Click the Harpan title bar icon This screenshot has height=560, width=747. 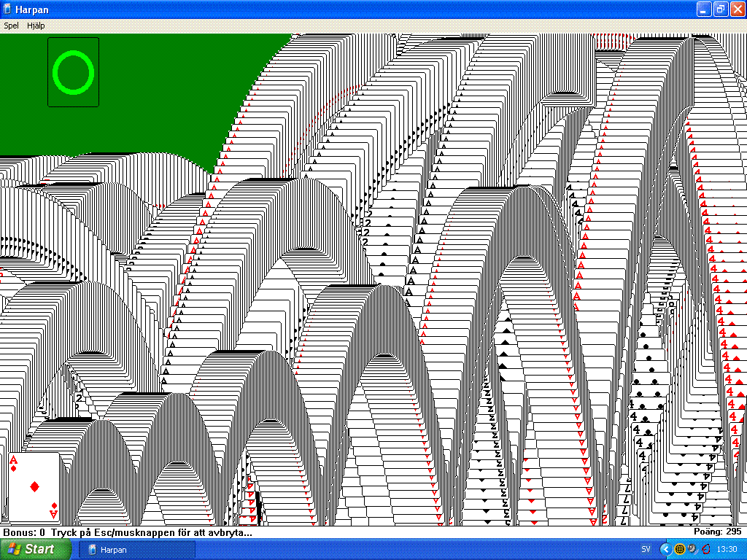pyautogui.click(x=7, y=9)
